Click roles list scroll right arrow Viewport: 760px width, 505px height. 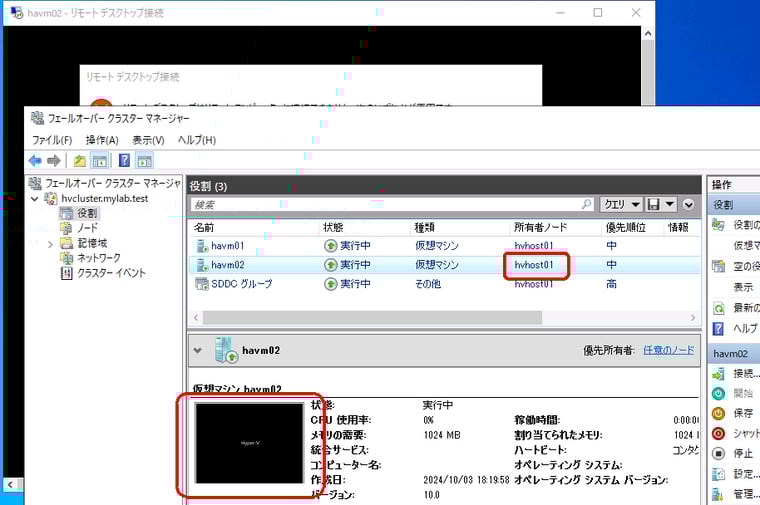[693, 317]
